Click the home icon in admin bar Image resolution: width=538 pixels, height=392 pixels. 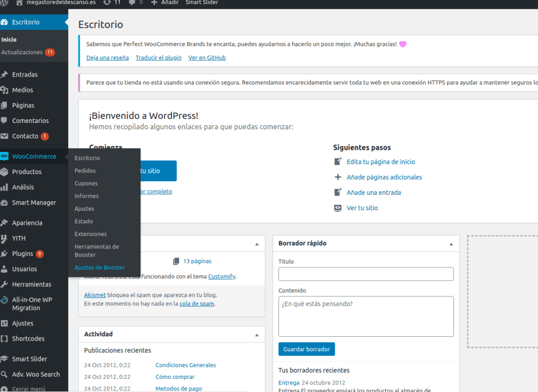(x=19, y=3)
